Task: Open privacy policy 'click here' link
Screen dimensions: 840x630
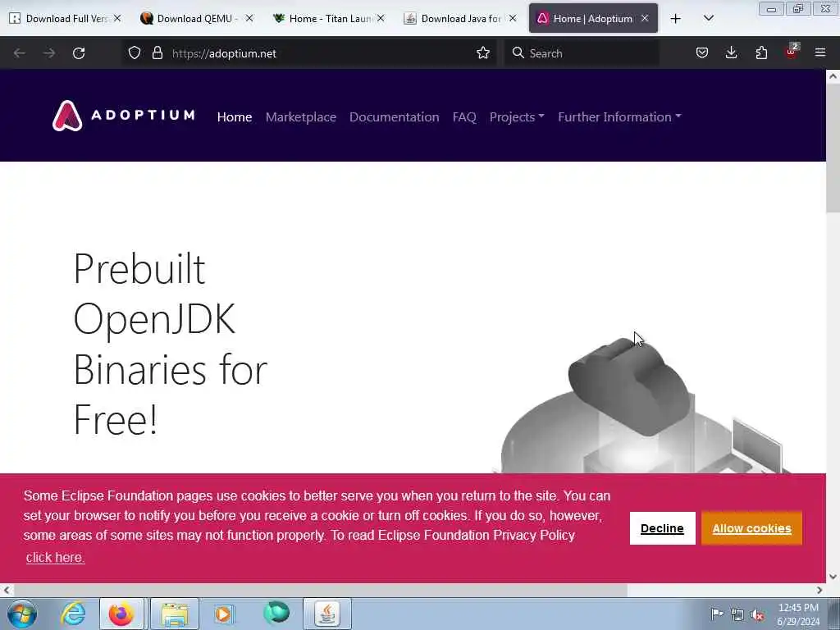Action: tap(55, 557)
